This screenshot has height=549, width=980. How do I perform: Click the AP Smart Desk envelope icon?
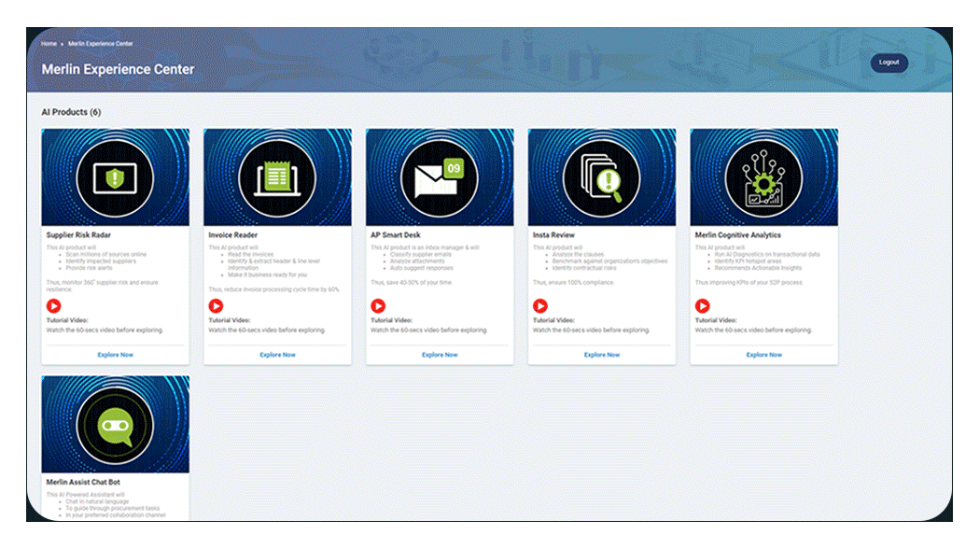pyautogui.click(x=440, y=178)
